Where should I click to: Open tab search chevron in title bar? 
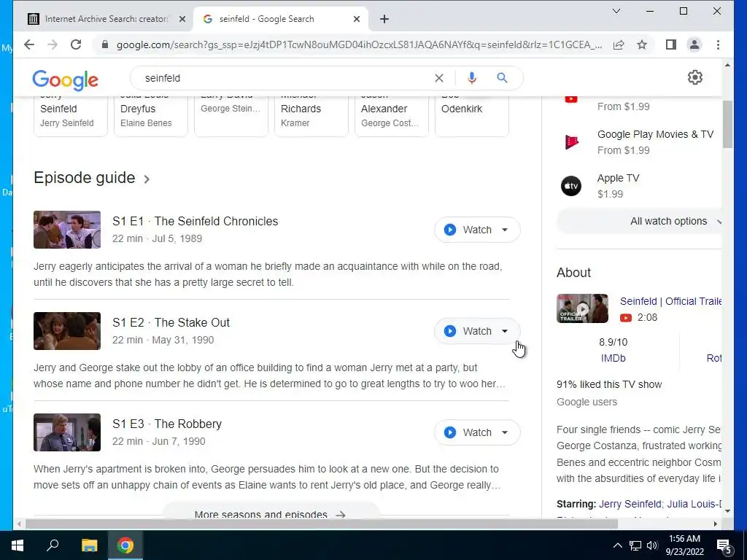tap(616, 11)
